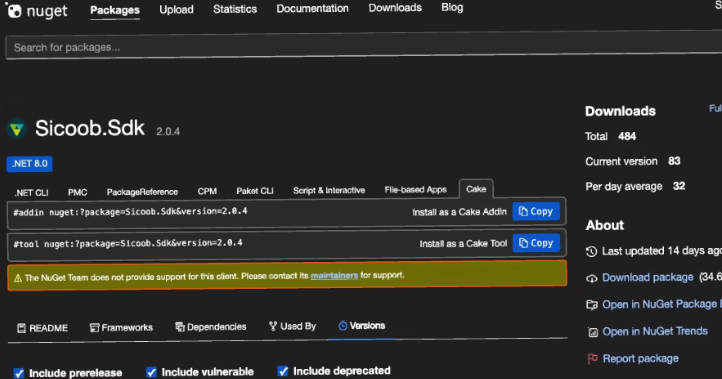Toggle Include vulnerable checkbox
This screenshot has height=379, width=722.
point(151,372)
